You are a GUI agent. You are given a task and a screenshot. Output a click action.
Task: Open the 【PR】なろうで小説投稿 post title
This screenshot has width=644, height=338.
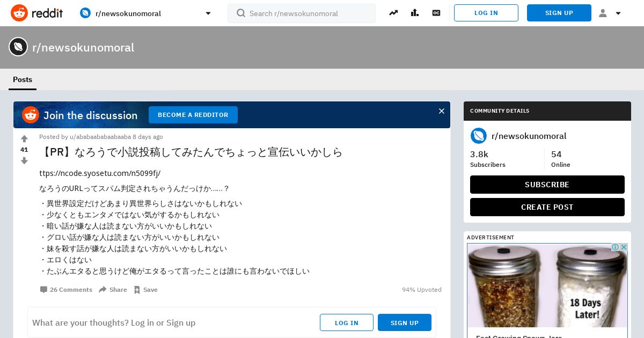pos(191,152)
